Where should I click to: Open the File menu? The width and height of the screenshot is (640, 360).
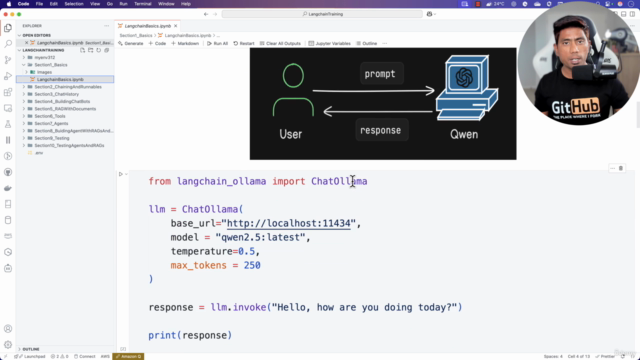click(x=39, y=4)
